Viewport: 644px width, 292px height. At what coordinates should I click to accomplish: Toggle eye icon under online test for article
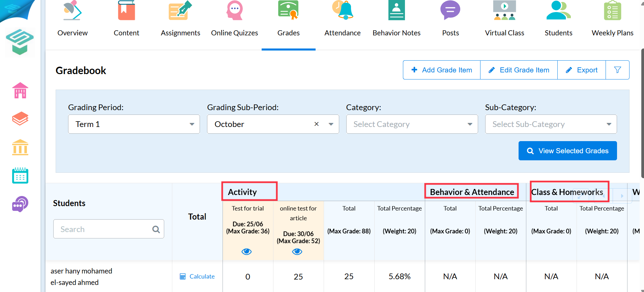[297, 252]
